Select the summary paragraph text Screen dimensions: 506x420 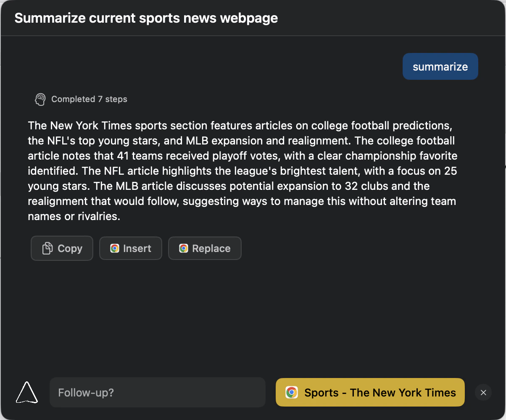tap(242, 171)
